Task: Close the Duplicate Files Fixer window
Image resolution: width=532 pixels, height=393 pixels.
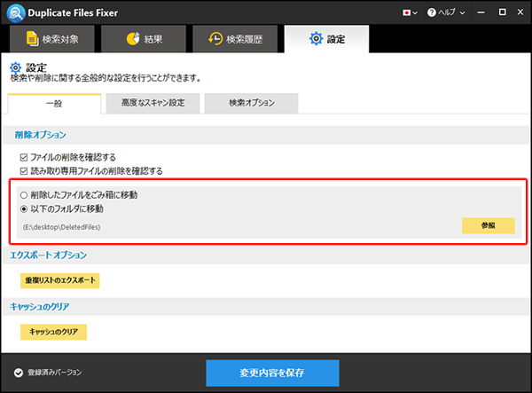Action: pos(520,12)
